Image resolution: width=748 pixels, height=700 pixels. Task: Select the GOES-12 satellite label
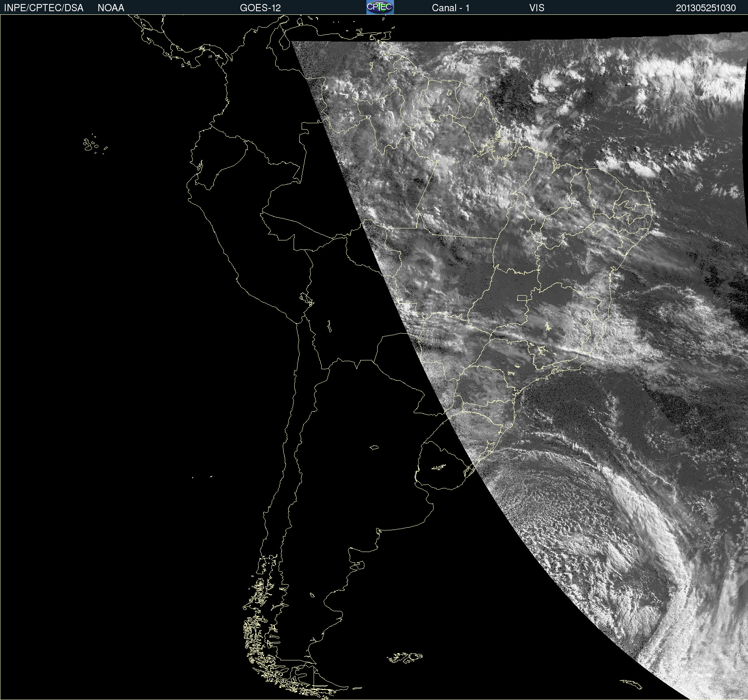pos(260,8)
